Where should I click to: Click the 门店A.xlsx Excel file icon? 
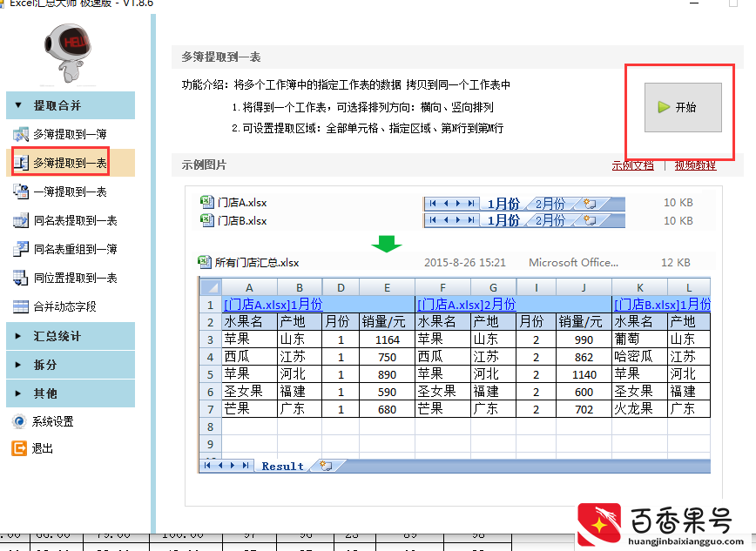[x=206, y=203]
